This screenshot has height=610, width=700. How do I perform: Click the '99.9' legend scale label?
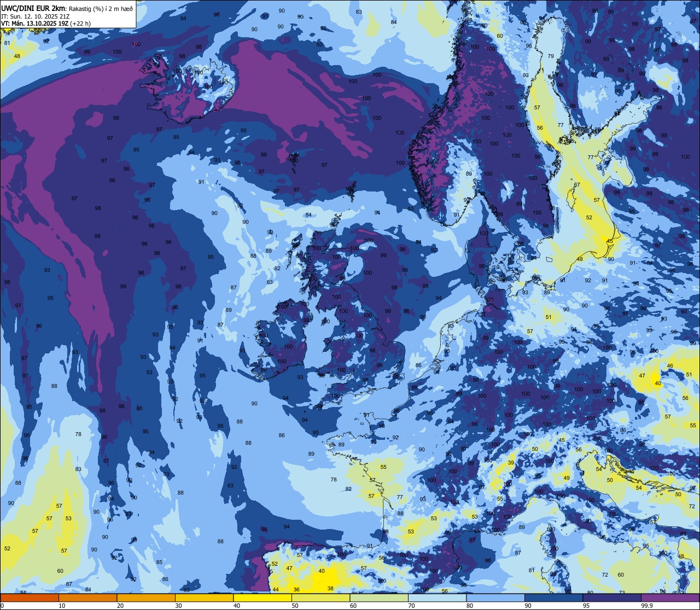tap(647, 606)
